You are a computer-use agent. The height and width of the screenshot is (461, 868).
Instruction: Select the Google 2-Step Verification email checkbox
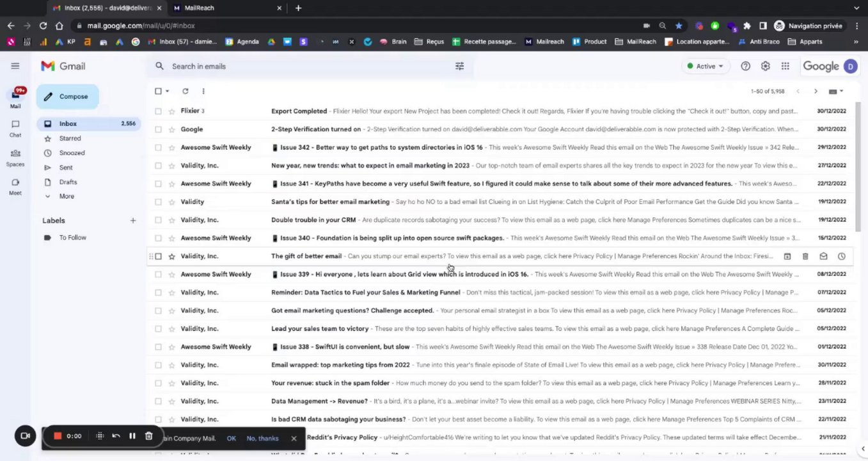click(x=158, y=129)
